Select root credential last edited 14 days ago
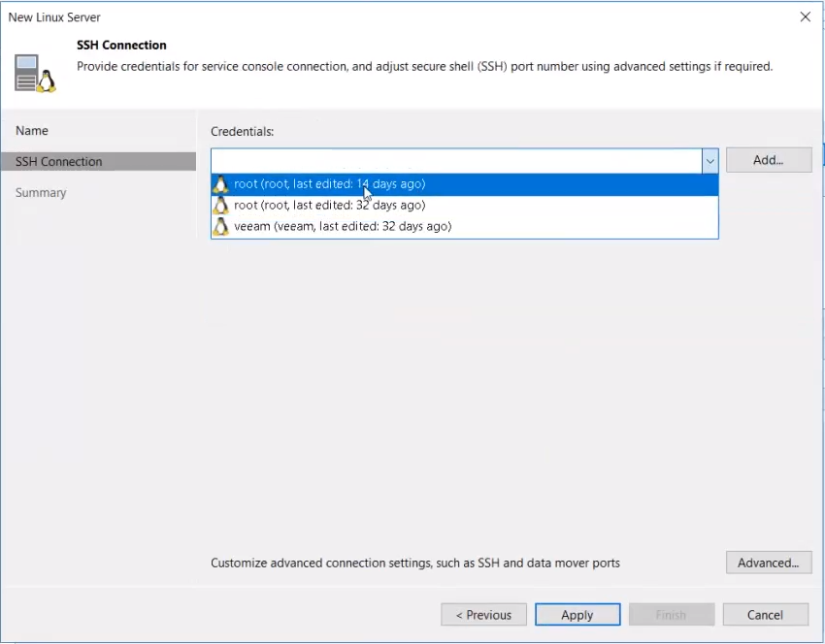Screen dimensions: 825x644 (465, 184)
